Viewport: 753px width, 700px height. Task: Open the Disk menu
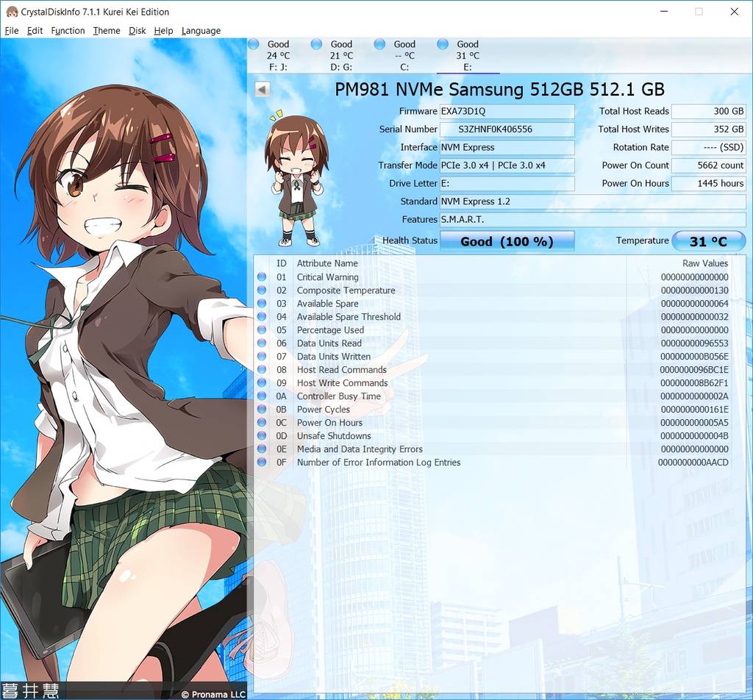click(137, 30)
